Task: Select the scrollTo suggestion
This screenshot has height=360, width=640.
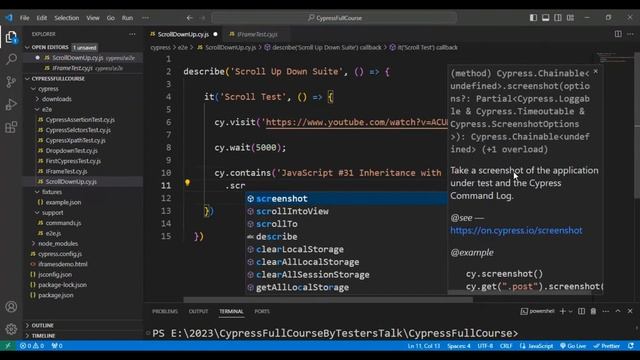Action: coord(346,224)
